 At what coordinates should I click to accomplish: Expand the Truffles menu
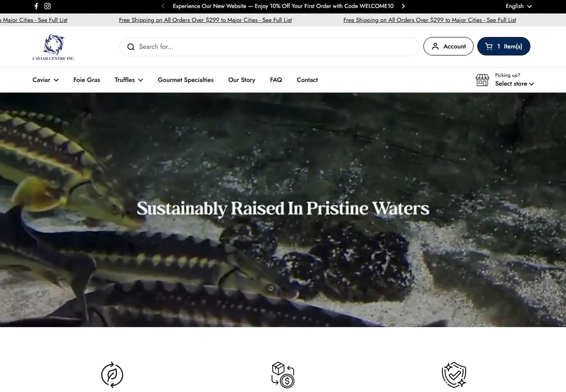[x=129, y=80]
